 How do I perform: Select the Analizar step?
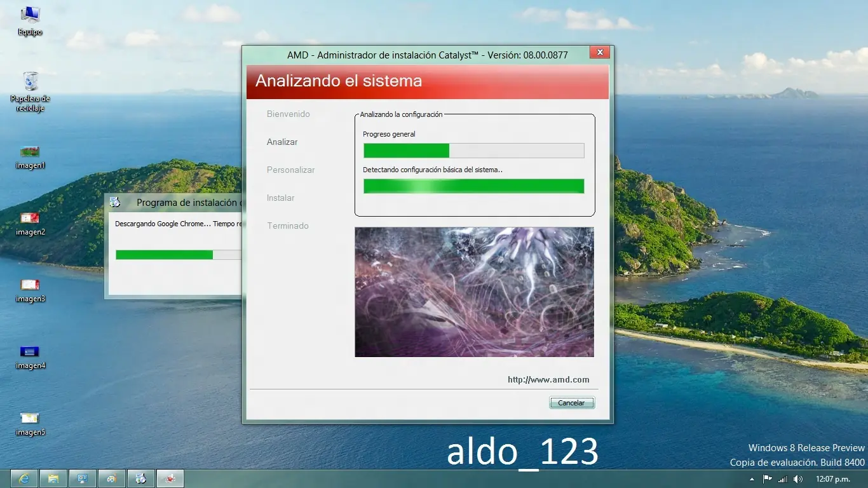(x=282, y=142)
